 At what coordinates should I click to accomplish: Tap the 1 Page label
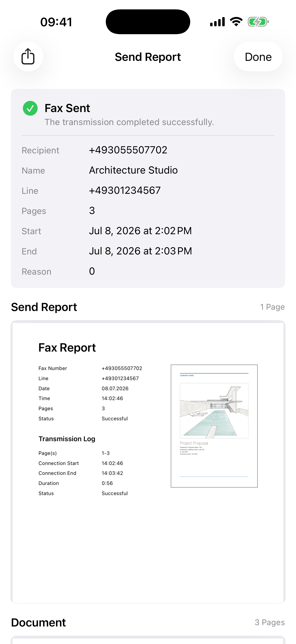tap(272, 307)
